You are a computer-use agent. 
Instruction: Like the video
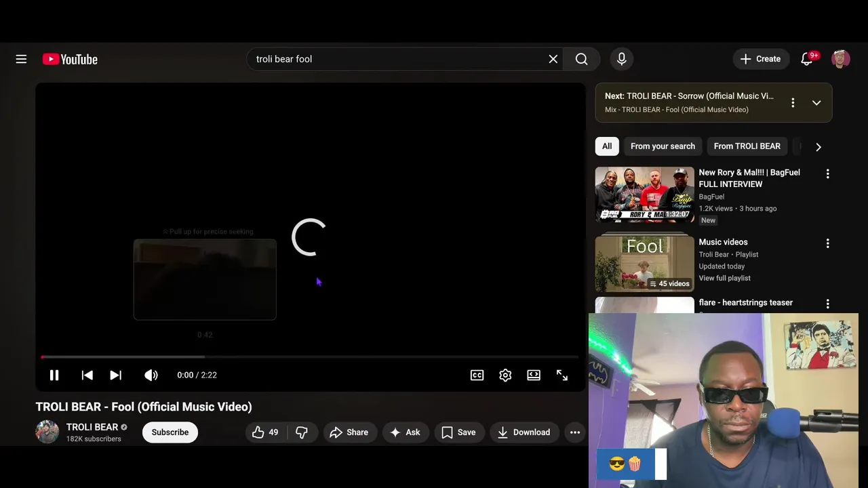(x=266, y=432)
